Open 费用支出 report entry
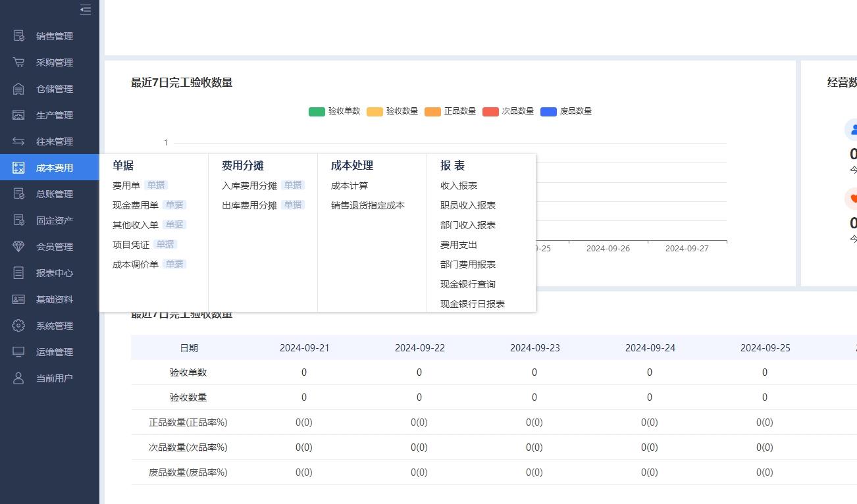Viewport: 857px width, 504px height. point(459,245)
